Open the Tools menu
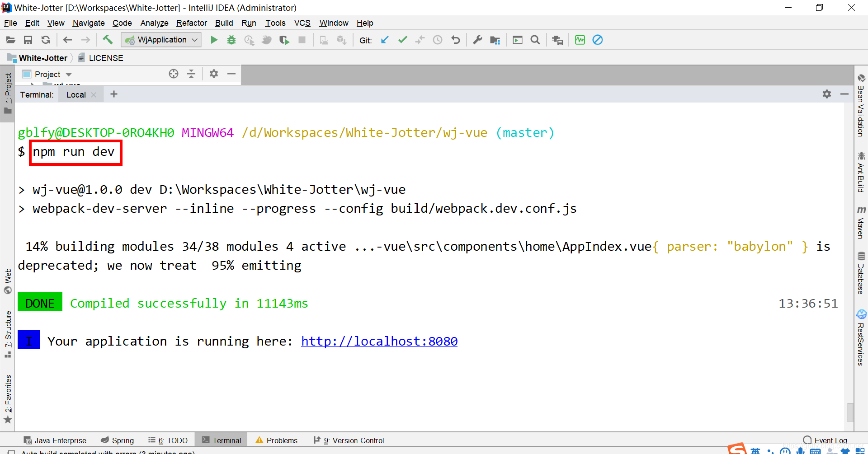Screen dimensions: 868x454 [x=275, y=23]
